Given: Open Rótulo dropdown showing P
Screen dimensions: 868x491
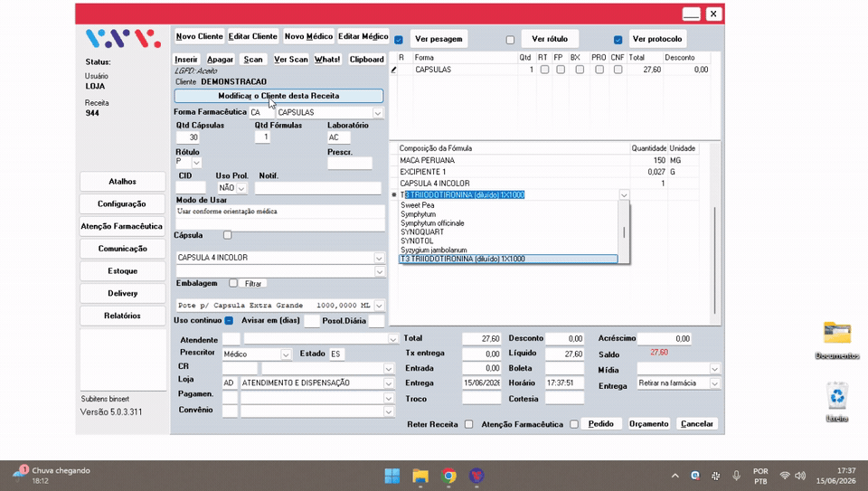Looking at the screenshot, I should click(196, 162).
